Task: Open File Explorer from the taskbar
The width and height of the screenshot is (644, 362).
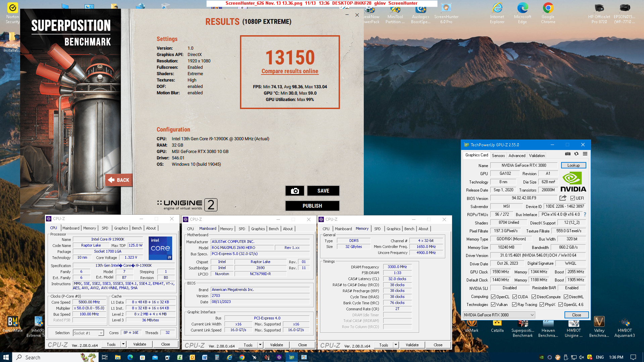Action: coord(117,357)
